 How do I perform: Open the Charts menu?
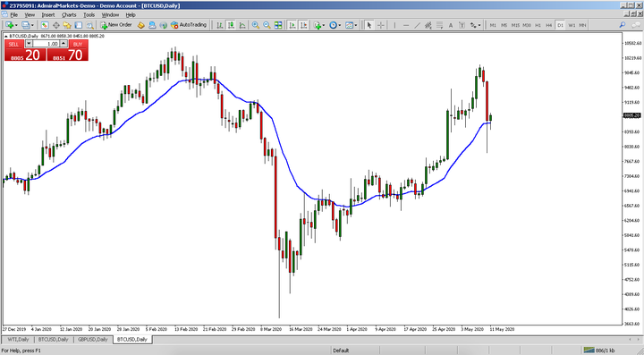tap(69, 15)
